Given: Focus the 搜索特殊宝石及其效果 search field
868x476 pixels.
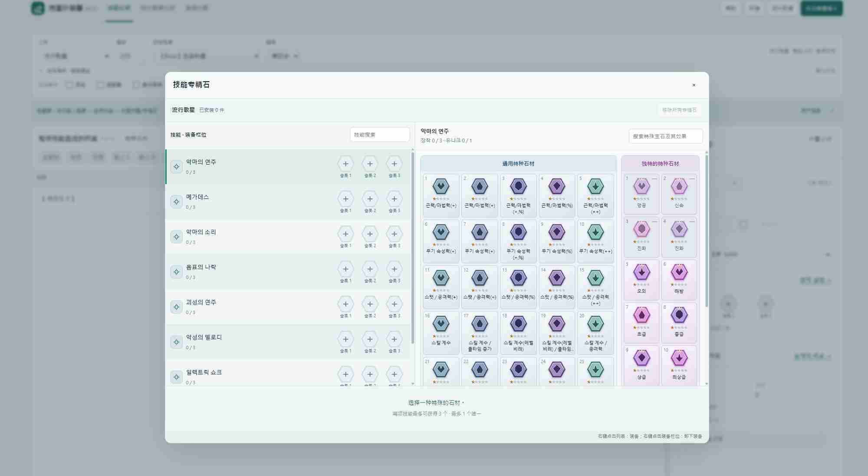Looking at the screenshot, I should tap(666, 136).
